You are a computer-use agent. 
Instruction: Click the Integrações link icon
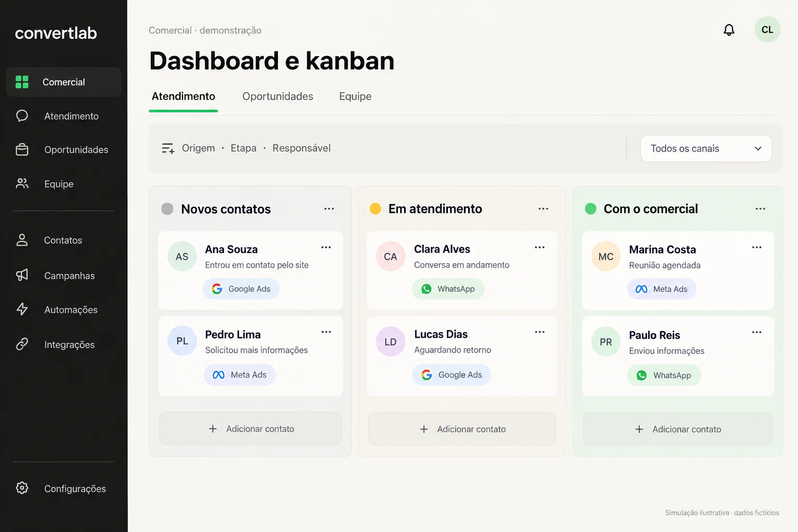[x=22, y=344]
